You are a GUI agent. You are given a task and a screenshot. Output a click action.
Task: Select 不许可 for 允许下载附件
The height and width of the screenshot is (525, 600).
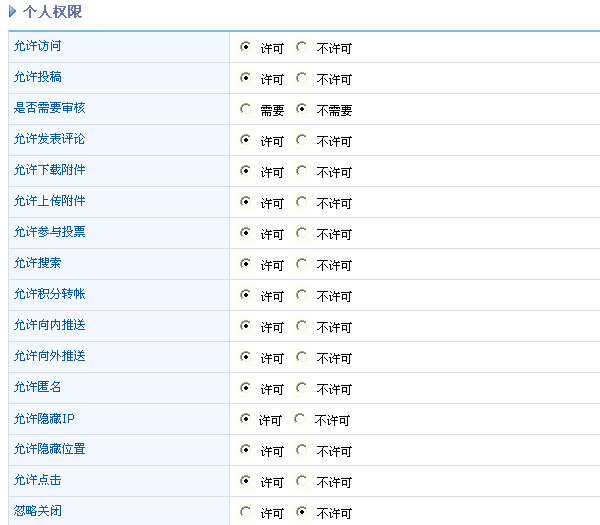click(301, 171)
